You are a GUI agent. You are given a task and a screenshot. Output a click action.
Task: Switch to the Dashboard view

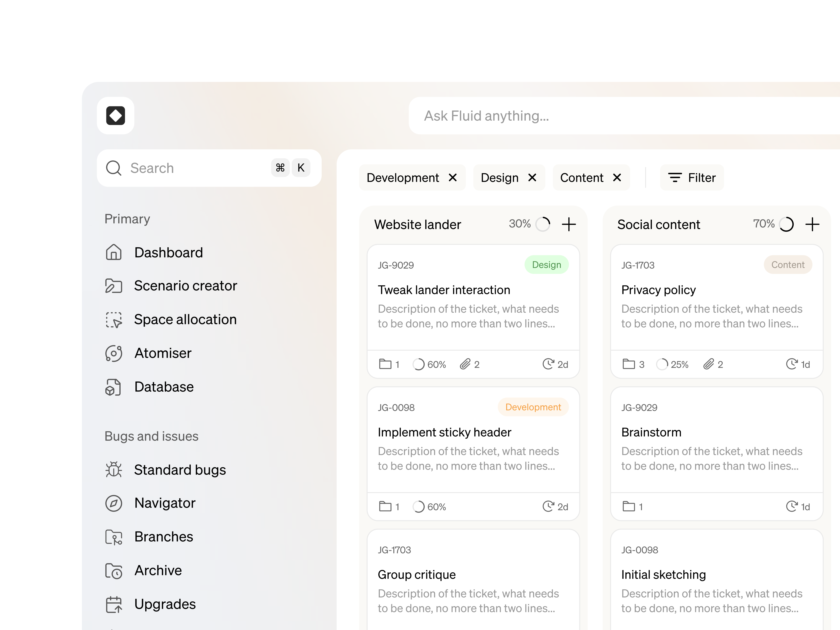pos(168,253)
